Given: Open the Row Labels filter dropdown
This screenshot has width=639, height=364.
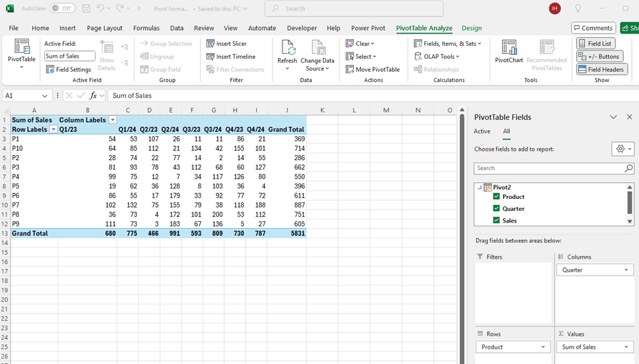Looking at the screenshot, I should (x=53, y=130).
